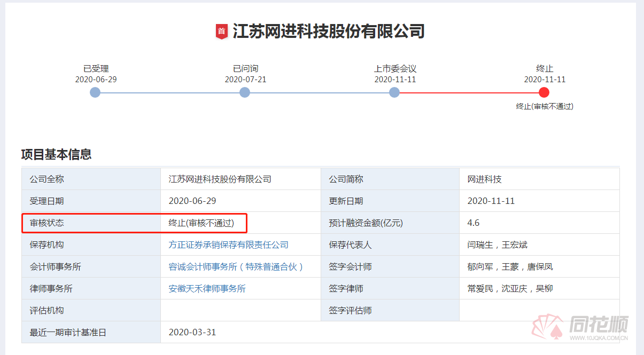Image resolution: width=644 pixels, height=355 pixels.
Task: Click the 已问询 timeline node circle
Action: (x=245, y=92)
